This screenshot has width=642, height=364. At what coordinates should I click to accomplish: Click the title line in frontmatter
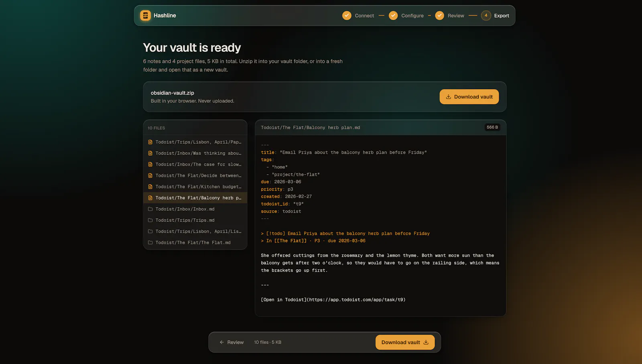click(344, 153)
